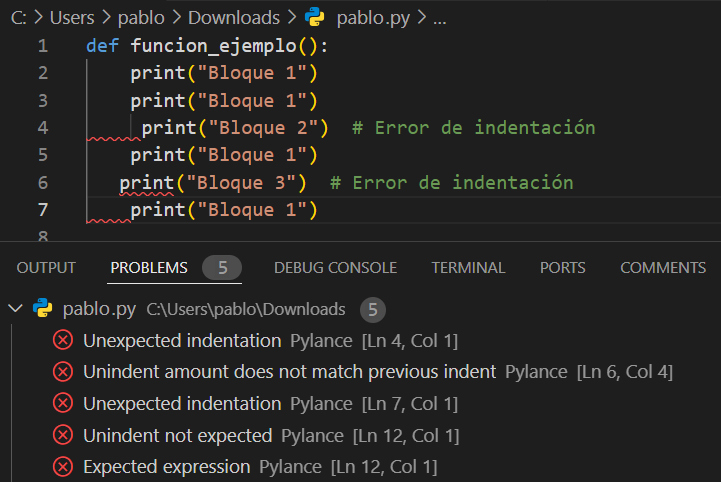Jump to Unindent not expected at Ln 12
Image resolution: width=721 pixels, height=482 pixels.
(271, 436)
